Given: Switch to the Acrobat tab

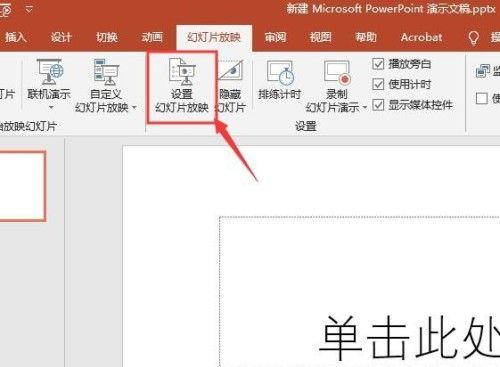Looking at the screenshot, I should click(422, 37).
